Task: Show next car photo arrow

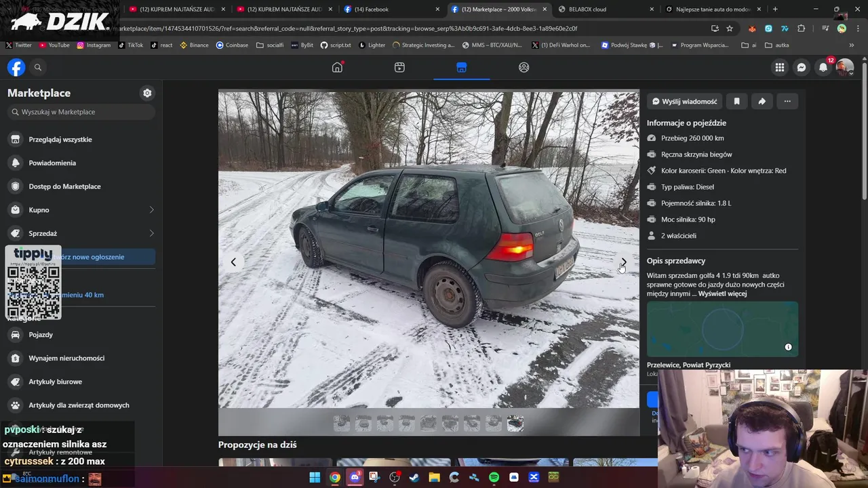Action: tap(624, 262)
